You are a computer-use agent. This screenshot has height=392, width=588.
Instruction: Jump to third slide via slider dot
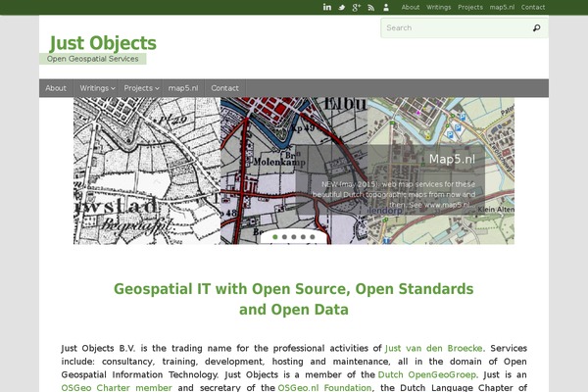[294, 236]
